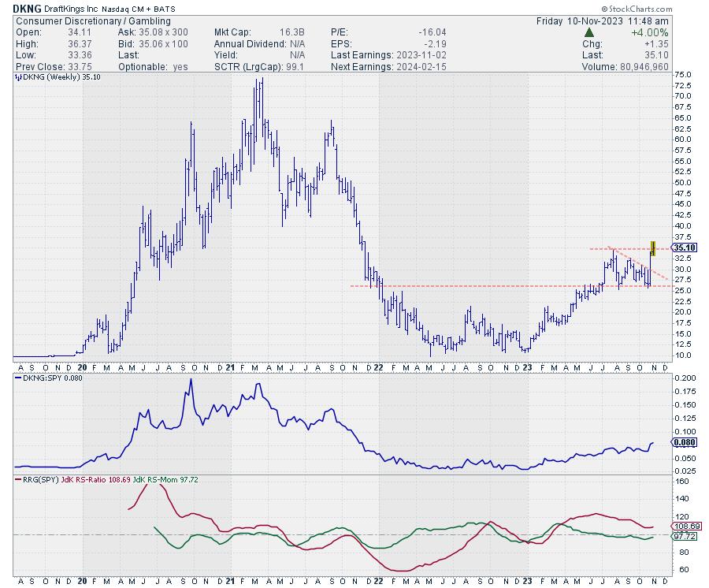Screen dimensions: 709x588
Task: Click the 23 year marker on price axis
Action: (x=526, y=367)
